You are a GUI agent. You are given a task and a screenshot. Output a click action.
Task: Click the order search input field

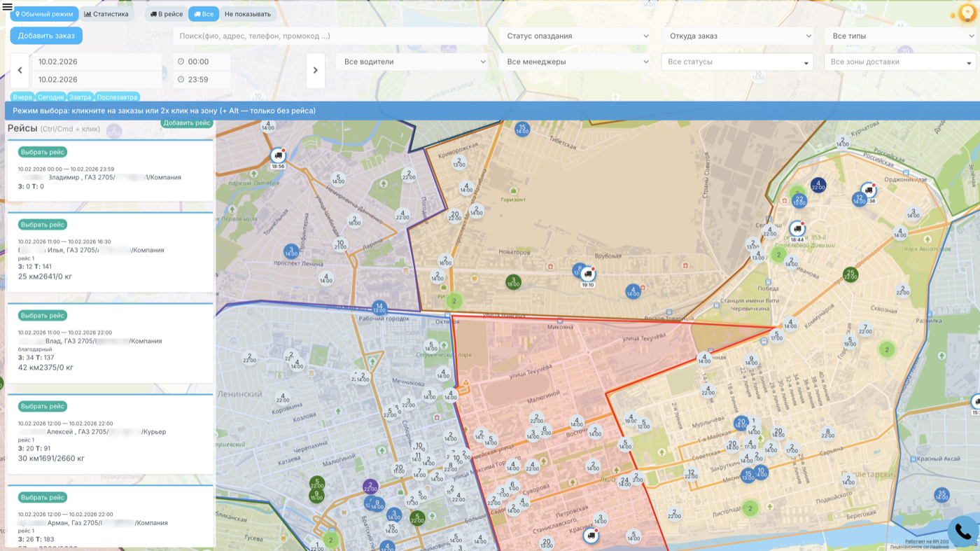[330, 36]
